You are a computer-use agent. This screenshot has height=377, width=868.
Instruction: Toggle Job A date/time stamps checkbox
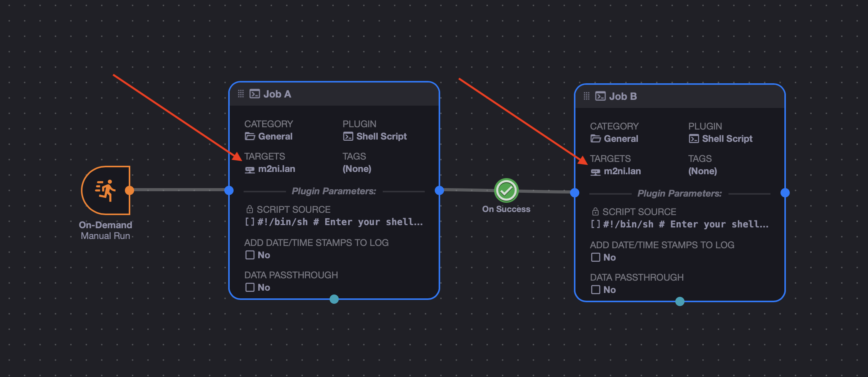tap(250, 255)
